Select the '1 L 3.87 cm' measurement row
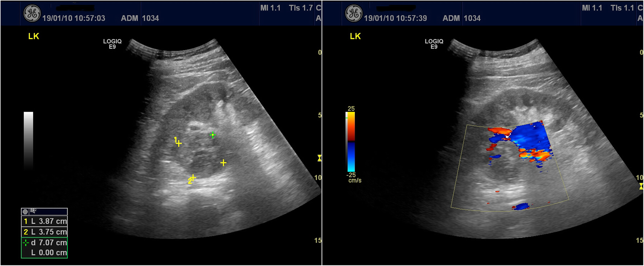 click(44, 221)
